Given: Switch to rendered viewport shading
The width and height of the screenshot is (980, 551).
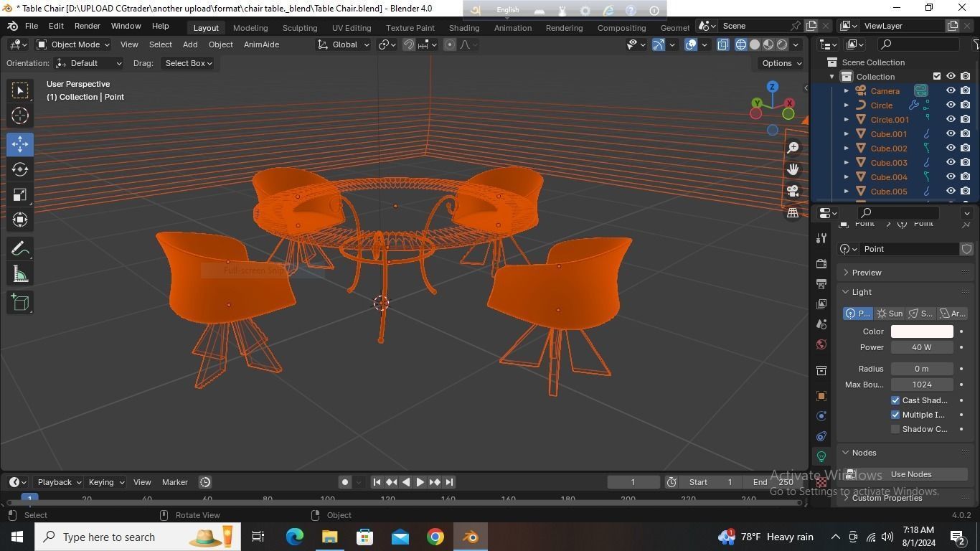Looking at the screenshot, I should (782, 44).
